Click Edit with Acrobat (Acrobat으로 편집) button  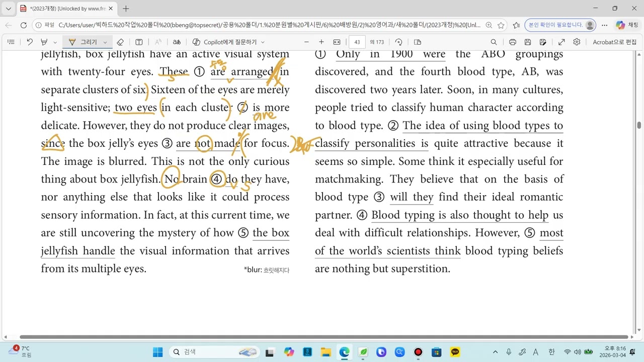[614, 42]
